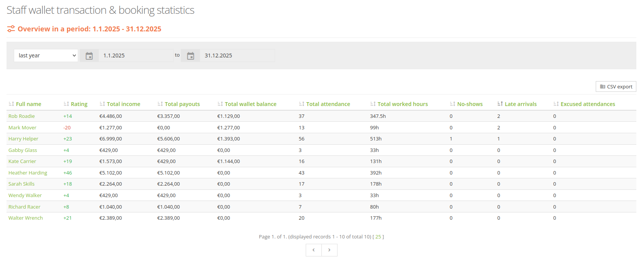Image resolution: width=644 pixels, height=266 pixels.
Task: Select Heather Harding's +46 rating
Action: (x=67, y=173)
